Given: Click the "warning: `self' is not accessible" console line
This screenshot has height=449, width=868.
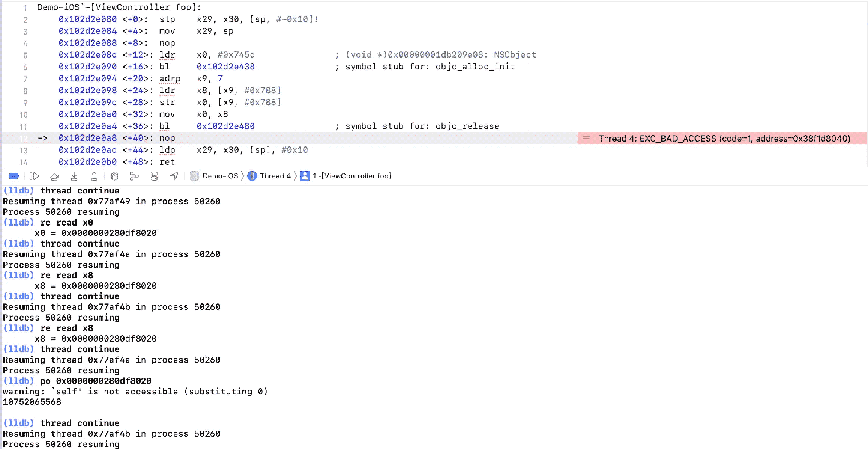Looking at the screenshot, I should pyautogui.click(x=135, y=392).
